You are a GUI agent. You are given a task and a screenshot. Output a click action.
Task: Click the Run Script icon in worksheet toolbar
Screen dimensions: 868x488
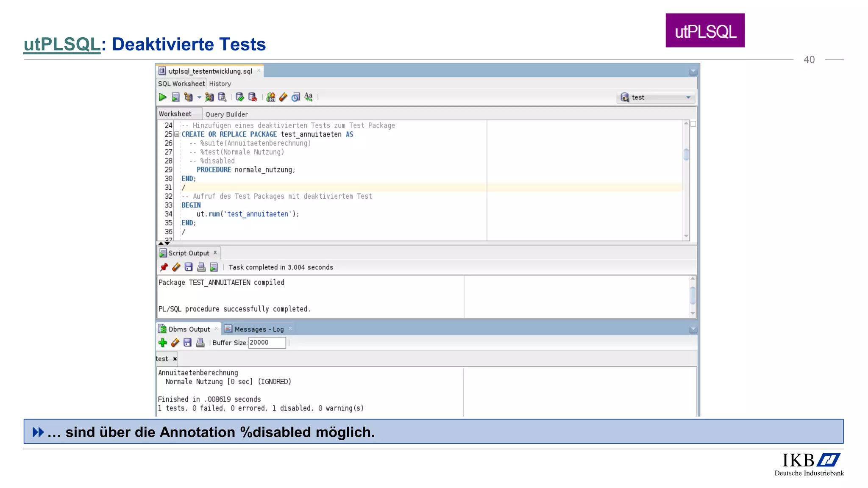point(175,97)
